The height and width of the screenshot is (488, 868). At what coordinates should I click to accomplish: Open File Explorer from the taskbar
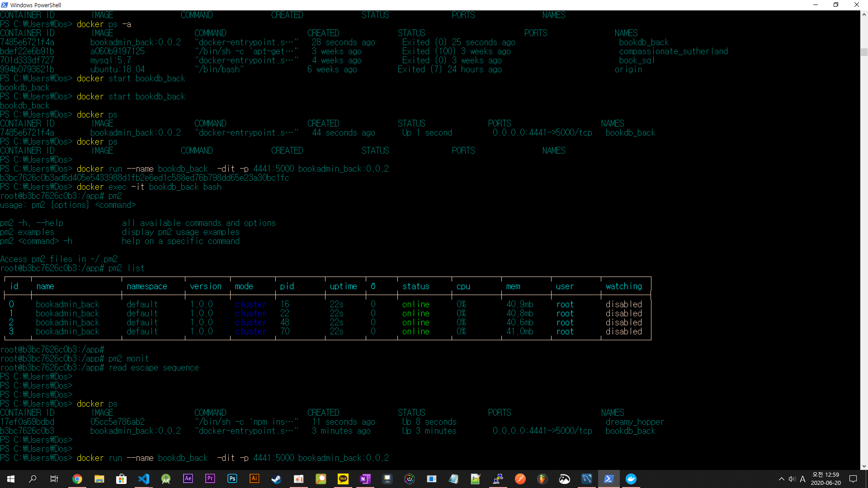[x=99, y=479]
